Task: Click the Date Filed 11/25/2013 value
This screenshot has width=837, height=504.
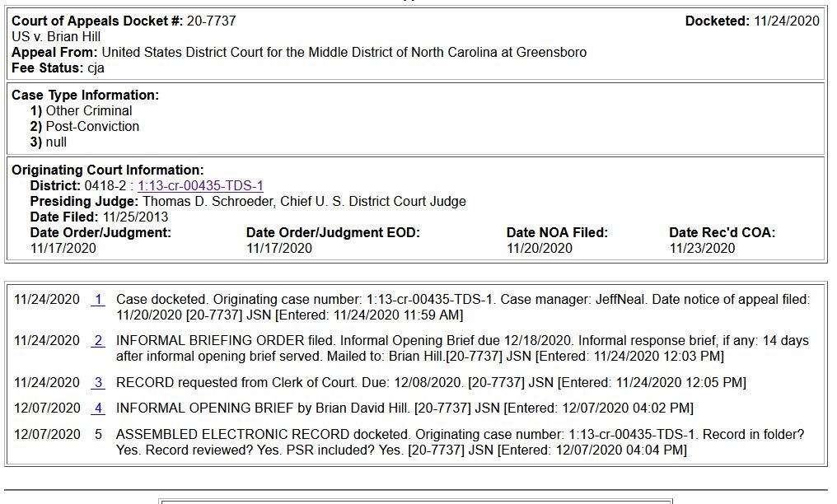Action: coord(136,217)
